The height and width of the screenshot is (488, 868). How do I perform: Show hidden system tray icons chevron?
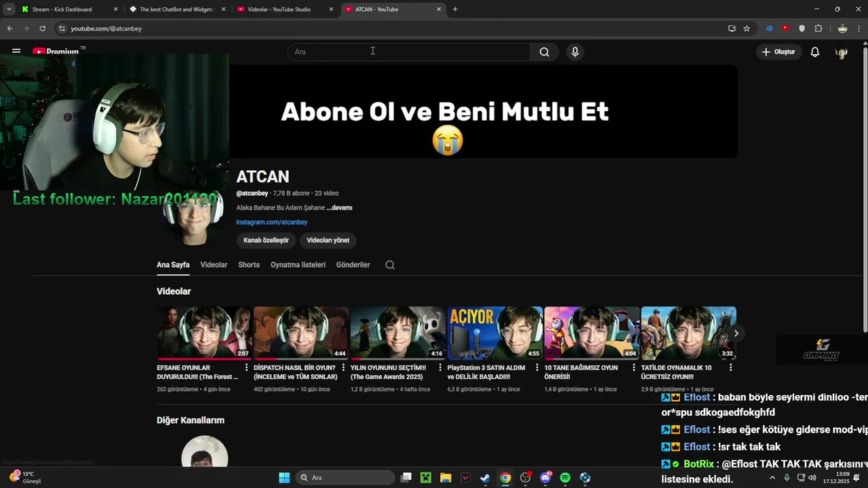point(772,478)
